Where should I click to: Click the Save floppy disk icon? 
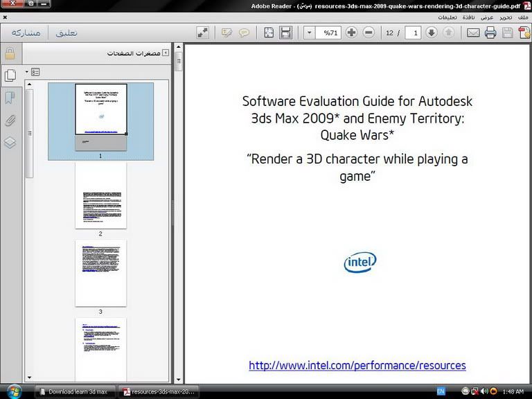(508, 33)
